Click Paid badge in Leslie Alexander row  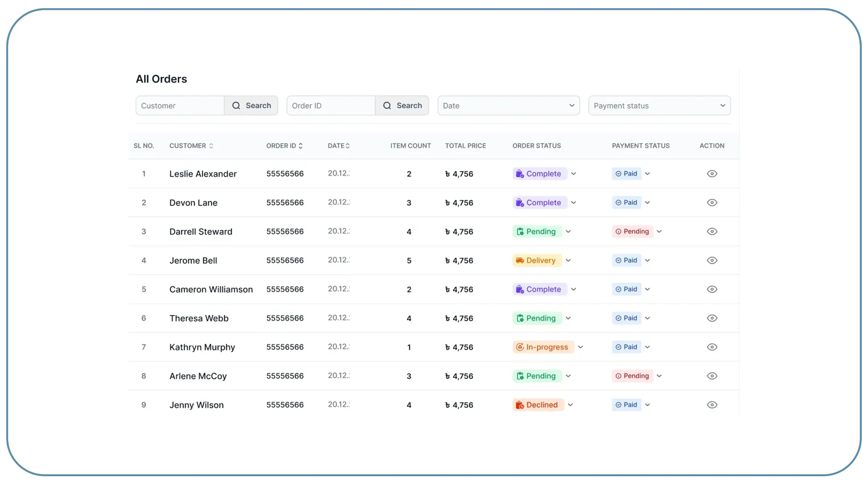pos(626,174)
